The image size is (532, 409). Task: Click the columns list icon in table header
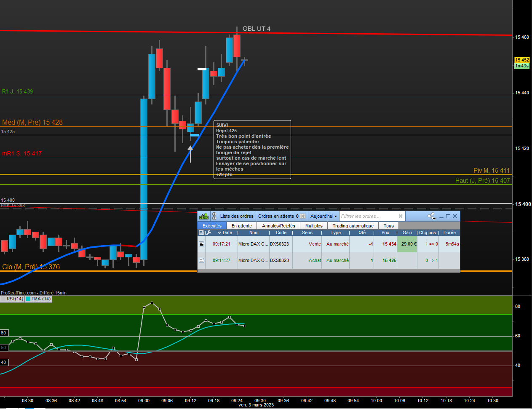(201, 233)
